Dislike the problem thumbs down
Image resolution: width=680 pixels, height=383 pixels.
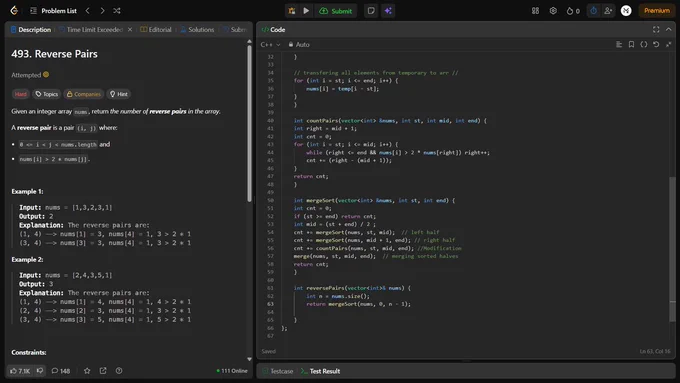(x=39, y=370)
